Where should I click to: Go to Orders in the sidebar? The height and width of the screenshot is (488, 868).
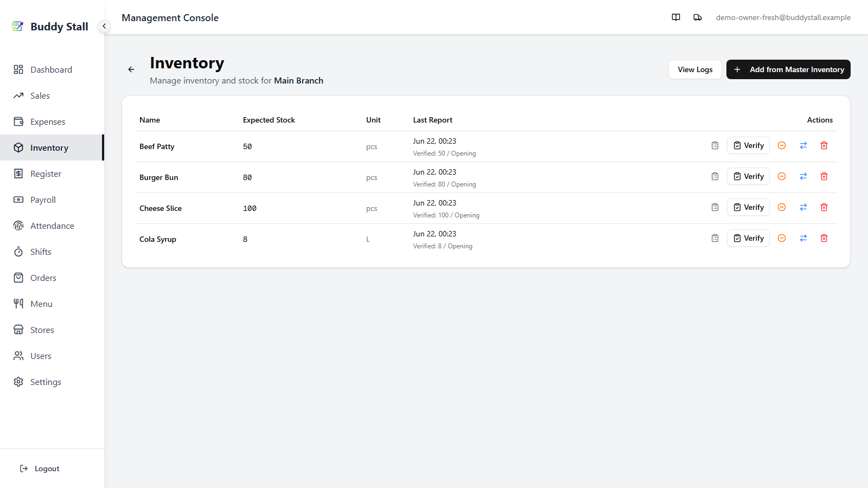52,278
